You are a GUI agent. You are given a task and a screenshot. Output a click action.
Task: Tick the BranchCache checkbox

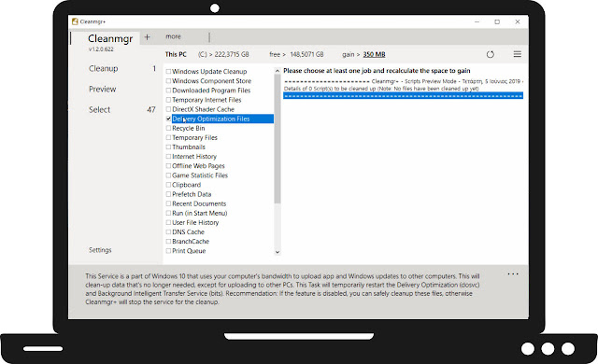[168, 242]
